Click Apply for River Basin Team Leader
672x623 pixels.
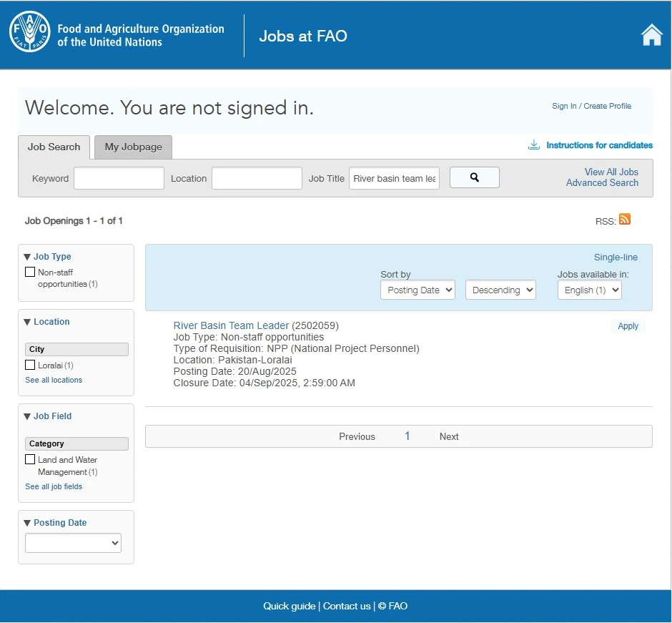pyautogui.click(x=628, y=326)
